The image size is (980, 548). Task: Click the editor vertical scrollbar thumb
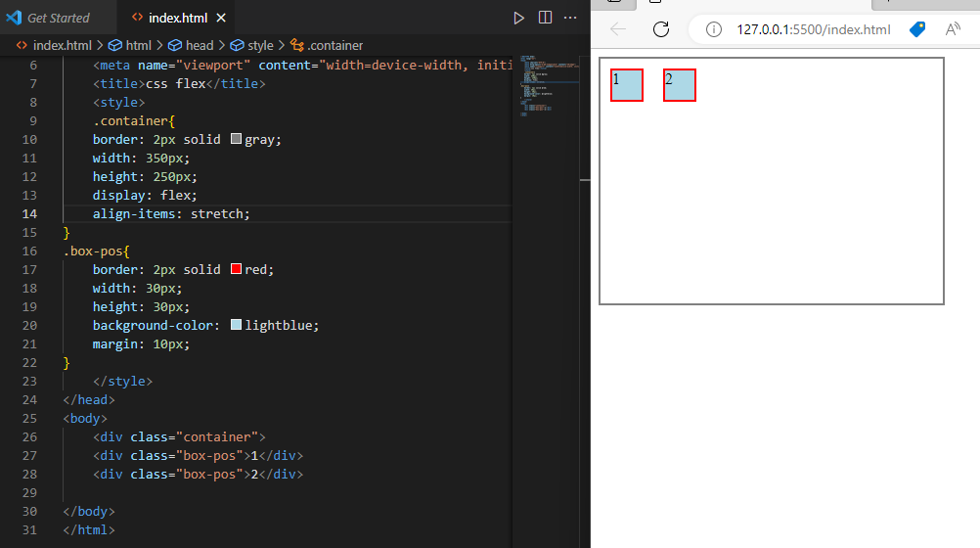[585, 180]
